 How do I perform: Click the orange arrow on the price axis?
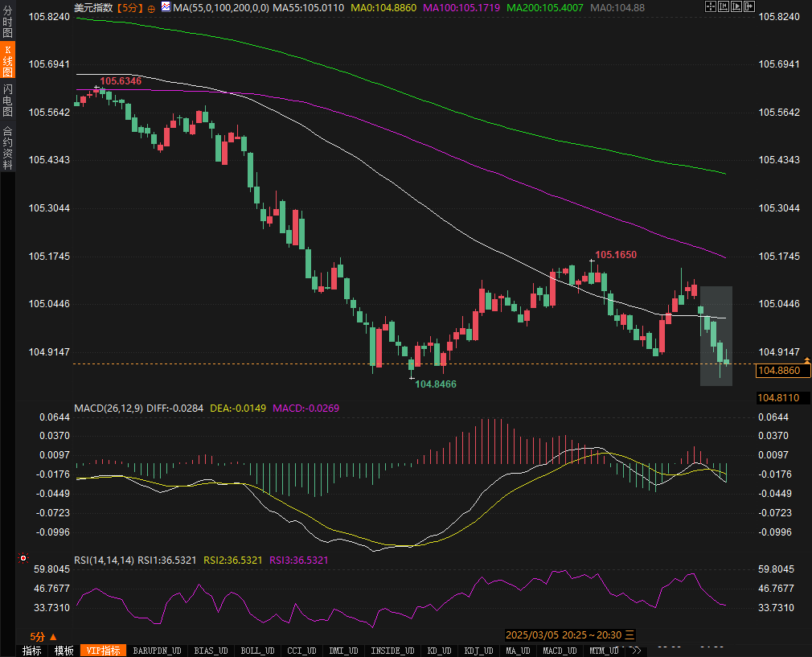pos(806,363)
